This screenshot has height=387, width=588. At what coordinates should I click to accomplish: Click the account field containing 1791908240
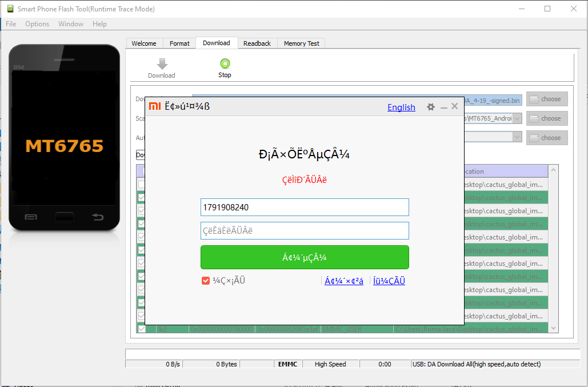[305, 208]
